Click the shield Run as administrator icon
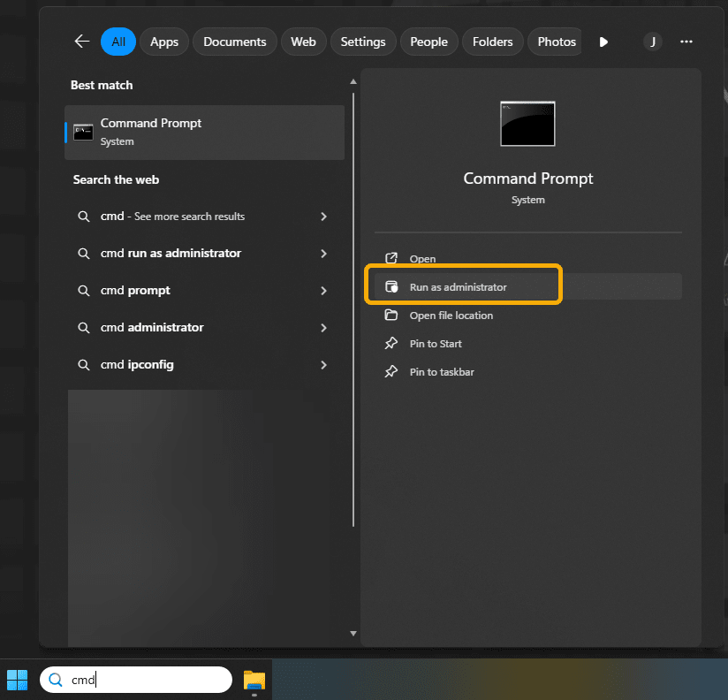 (x=391, y=286)
